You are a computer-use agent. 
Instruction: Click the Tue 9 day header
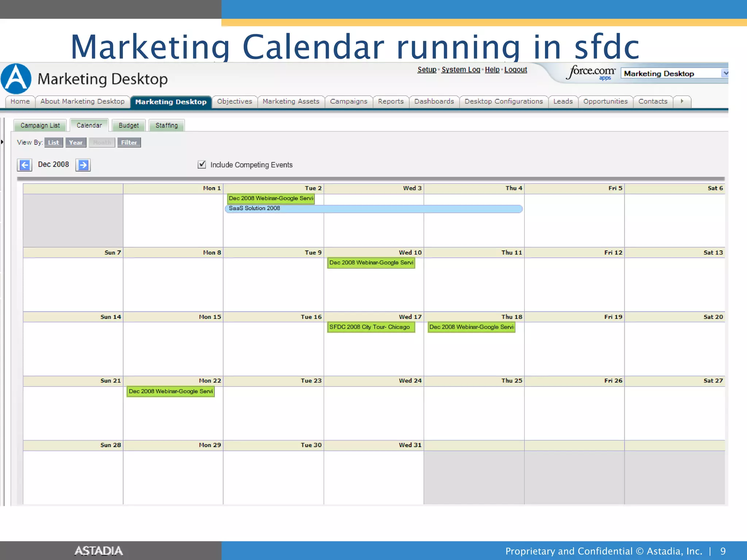[274, 253]
